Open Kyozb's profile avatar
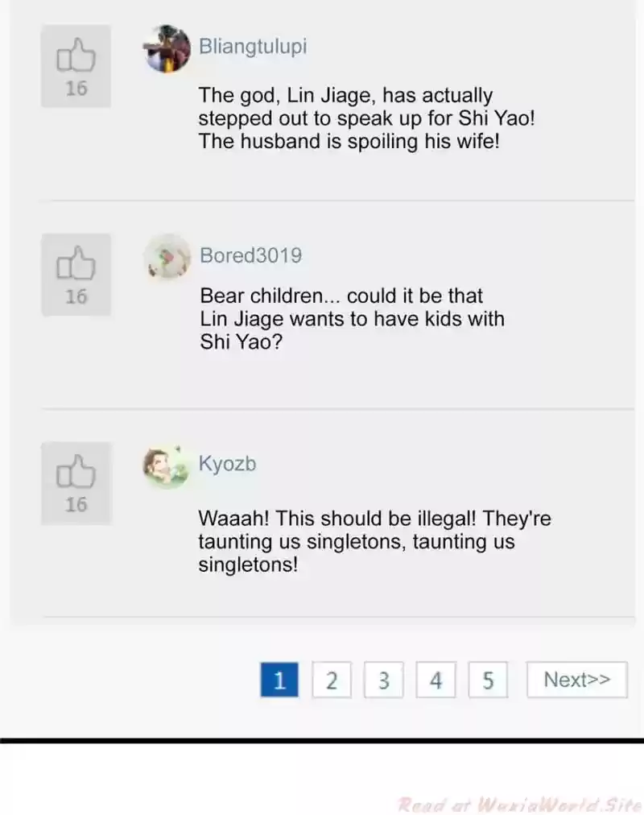Screen dimensions: 644x815 pyautogui.click(x=167, y=466)
